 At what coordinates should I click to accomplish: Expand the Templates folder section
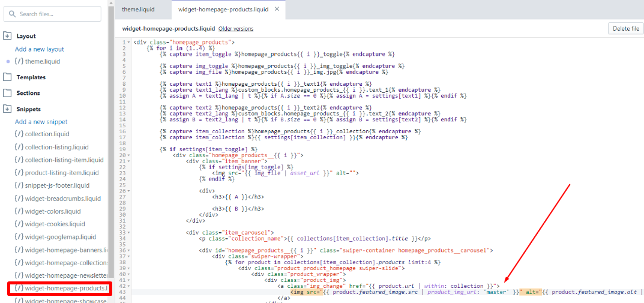(x=8, y=77)
